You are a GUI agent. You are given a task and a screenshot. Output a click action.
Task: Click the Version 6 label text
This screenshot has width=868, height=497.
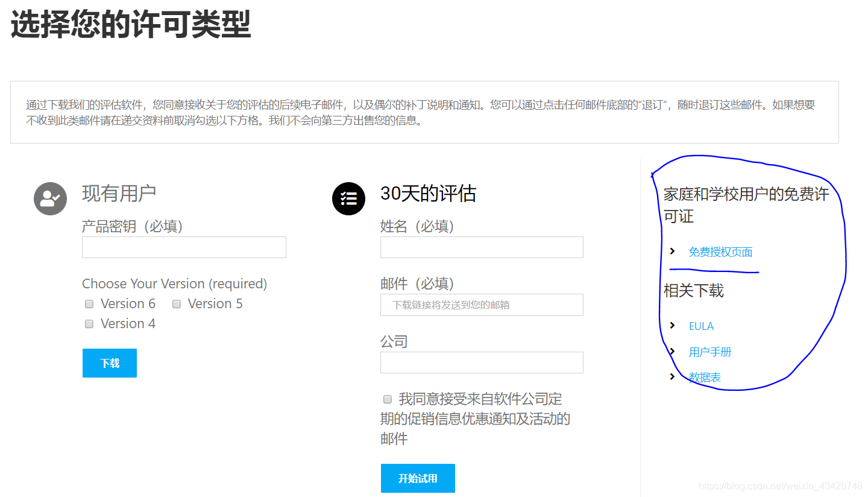click(128, 303)
